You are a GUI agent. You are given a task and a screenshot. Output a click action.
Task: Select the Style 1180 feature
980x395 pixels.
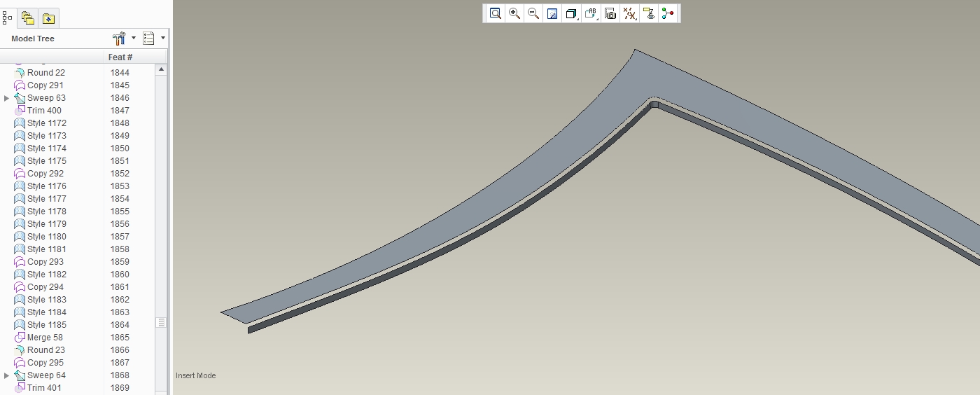pos(47,237)
